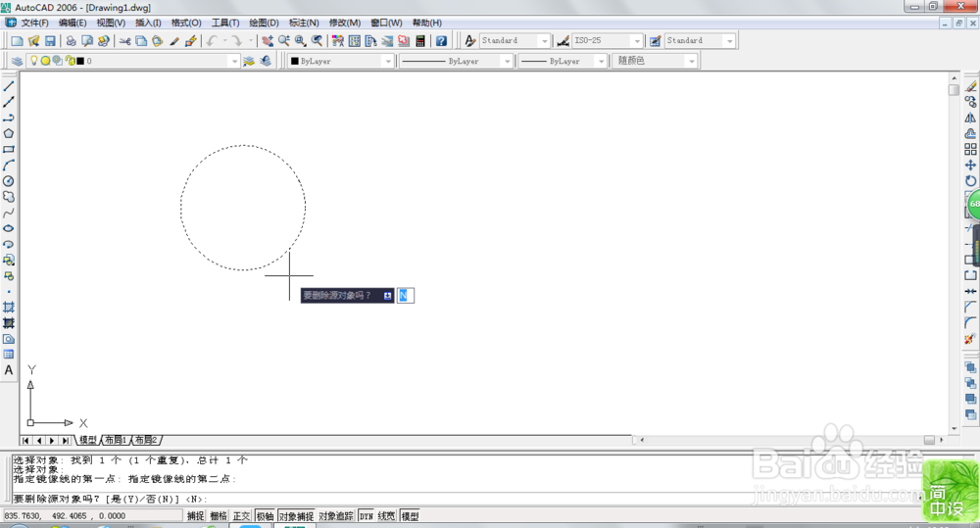Viewport: 980px width, 528px height.
Task: Select the Circle draw tool
Action: [9, 181]
